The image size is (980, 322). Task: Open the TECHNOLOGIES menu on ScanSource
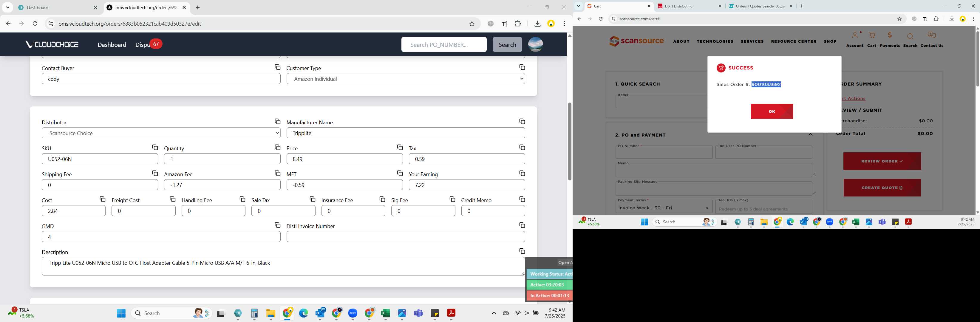(x=715, y=41)
